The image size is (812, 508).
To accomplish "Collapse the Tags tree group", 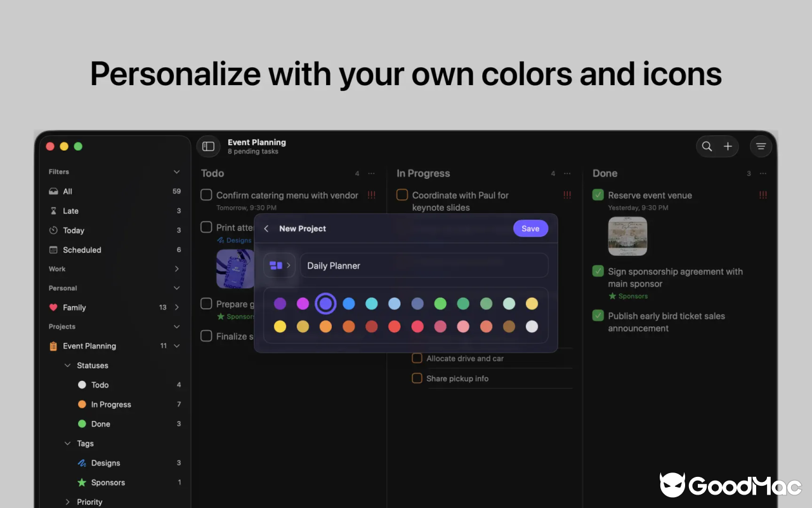I will 68,443.
